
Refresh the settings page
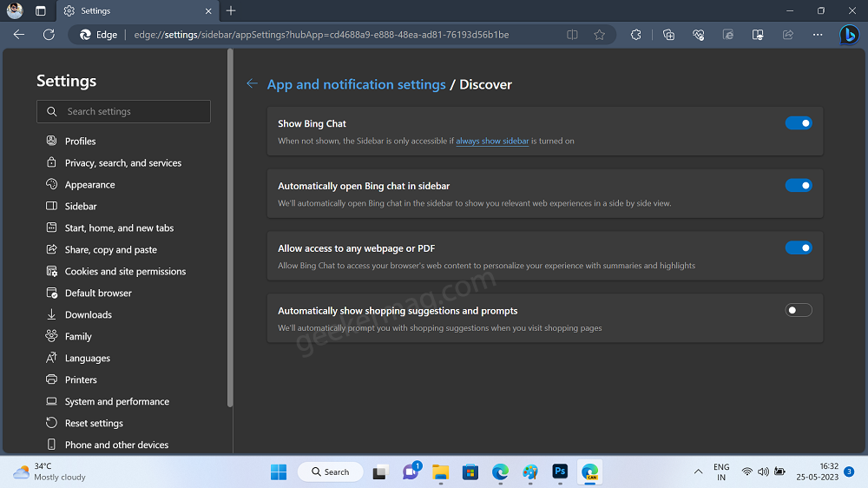click(49, 35)
